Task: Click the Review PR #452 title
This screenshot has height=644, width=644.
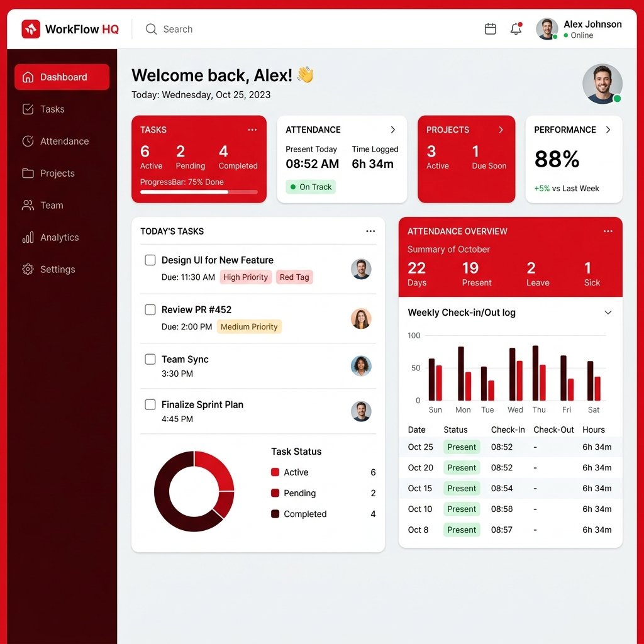Action: (196, 309)
